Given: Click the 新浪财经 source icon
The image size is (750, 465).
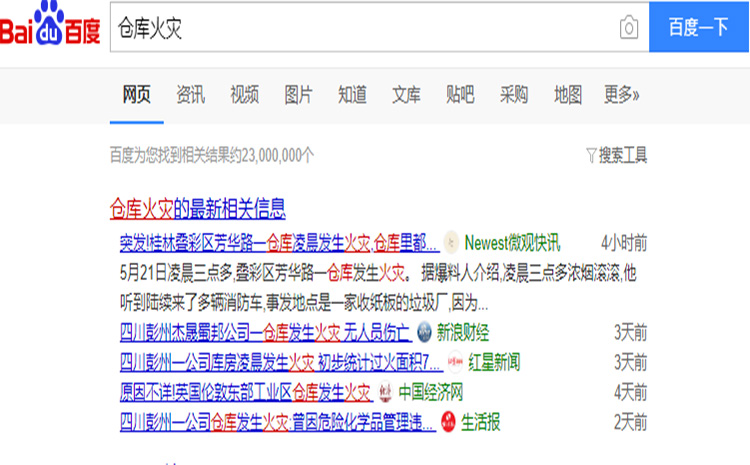Looking at the screenshot, I should tap(424, 332).
